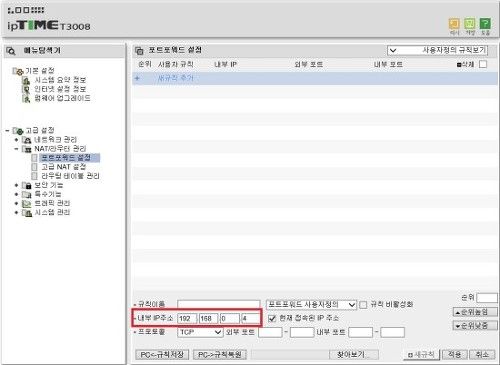Open the 포트포워드 사용자정의 rule type dropdown
Viewport: 500px width, 365px height.
pos(311,305)
